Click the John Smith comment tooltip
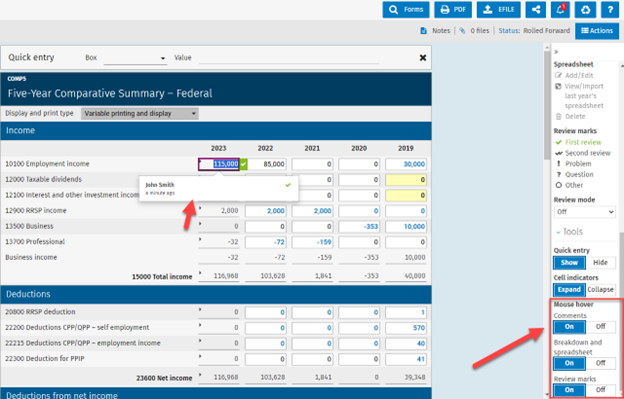 pyautogui.click(x=218, y=189)
